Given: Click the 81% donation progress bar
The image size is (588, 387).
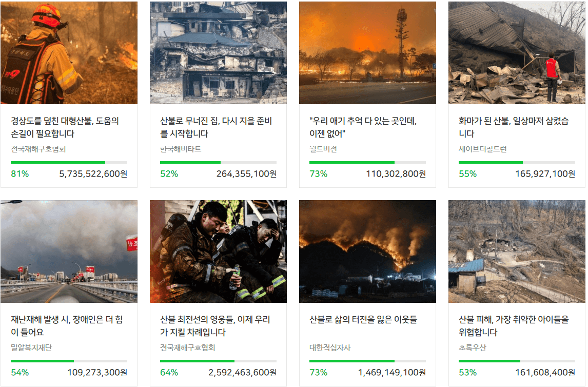Looking at the screenshot, I should tap(69, 162).
